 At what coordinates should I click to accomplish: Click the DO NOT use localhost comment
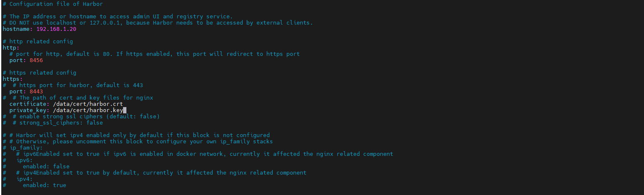point(158,23)
